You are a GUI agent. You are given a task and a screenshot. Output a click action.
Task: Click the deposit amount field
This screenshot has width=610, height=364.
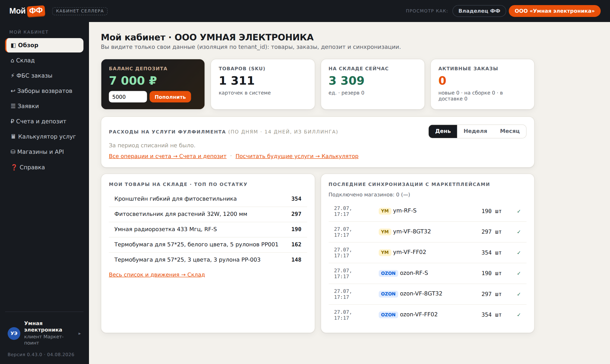[128, 97]
